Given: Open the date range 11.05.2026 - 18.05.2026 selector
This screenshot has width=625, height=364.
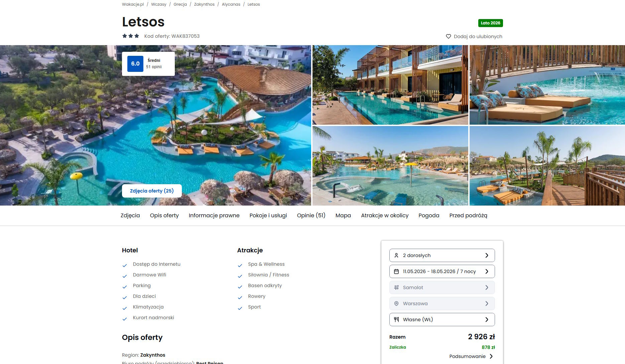Looking at the screenshot, I should coord(442,271).
